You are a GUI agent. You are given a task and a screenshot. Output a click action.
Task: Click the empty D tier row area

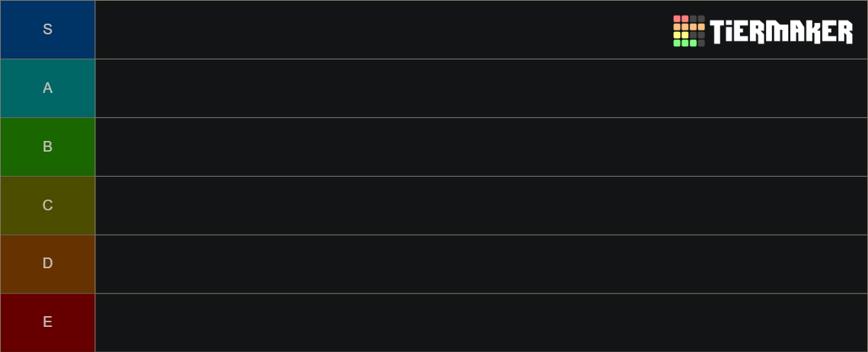[481, 264]
